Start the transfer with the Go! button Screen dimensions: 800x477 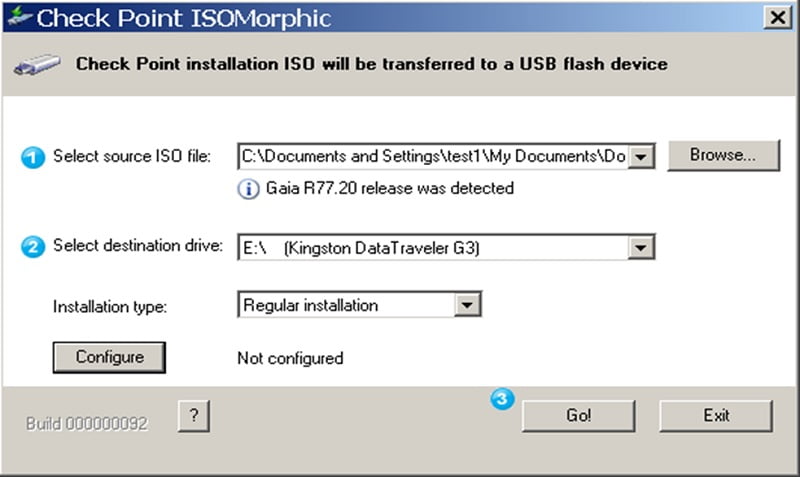click(x=578, y=416)
